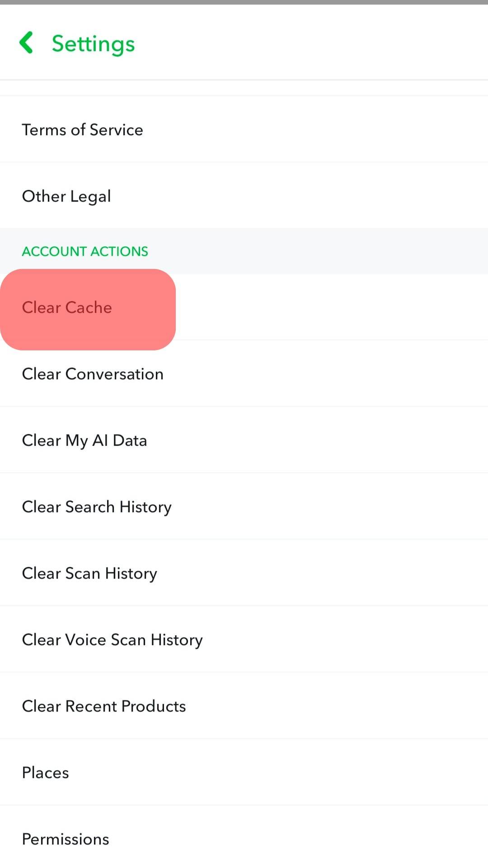Viewport: 488px width, 868px height.
Task: Choose Clear Voice Scan History
Action: [x=112, y=640]
